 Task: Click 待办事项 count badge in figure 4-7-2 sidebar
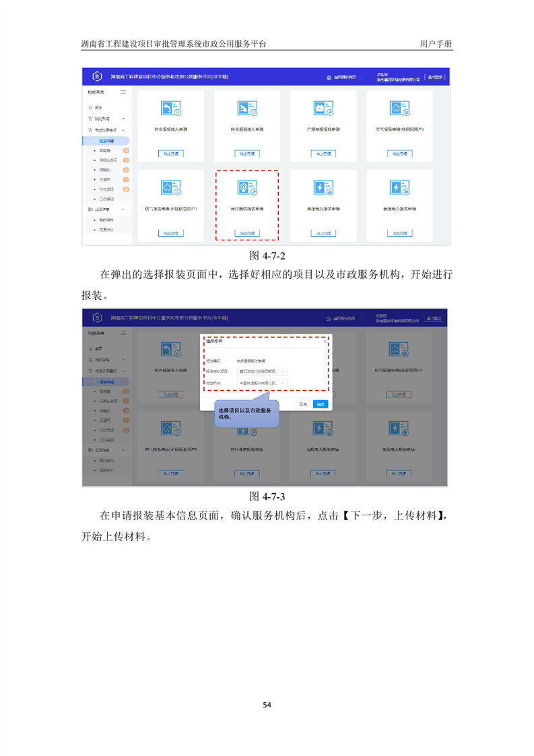[x=126, y=189]
